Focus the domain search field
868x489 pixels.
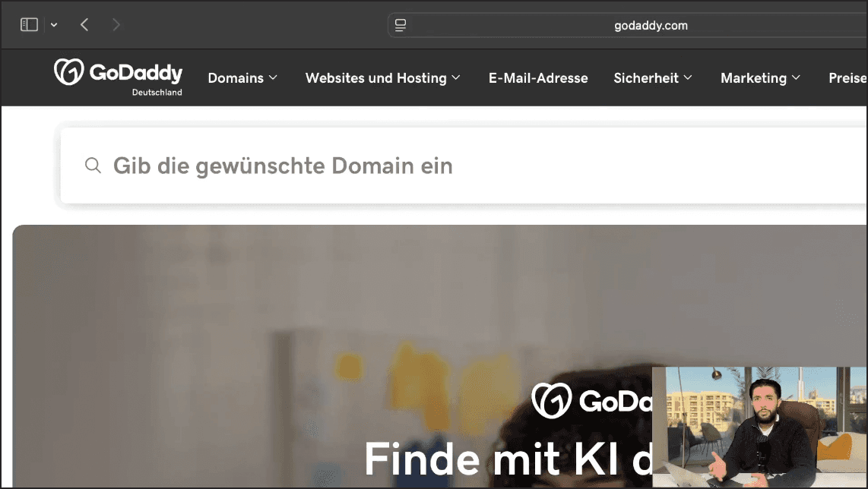tap(464, 166)
